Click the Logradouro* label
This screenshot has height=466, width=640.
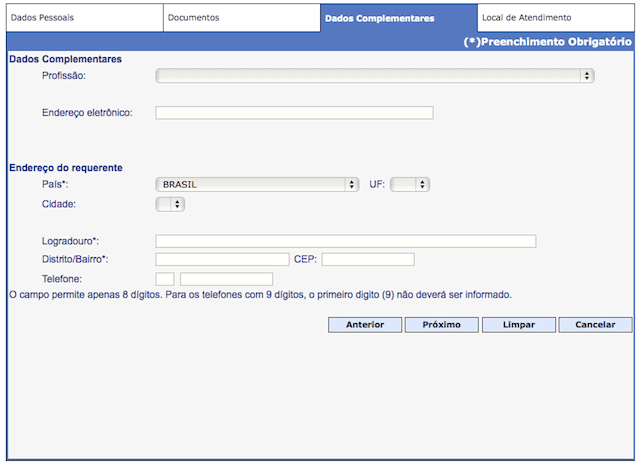coord(70,241)
